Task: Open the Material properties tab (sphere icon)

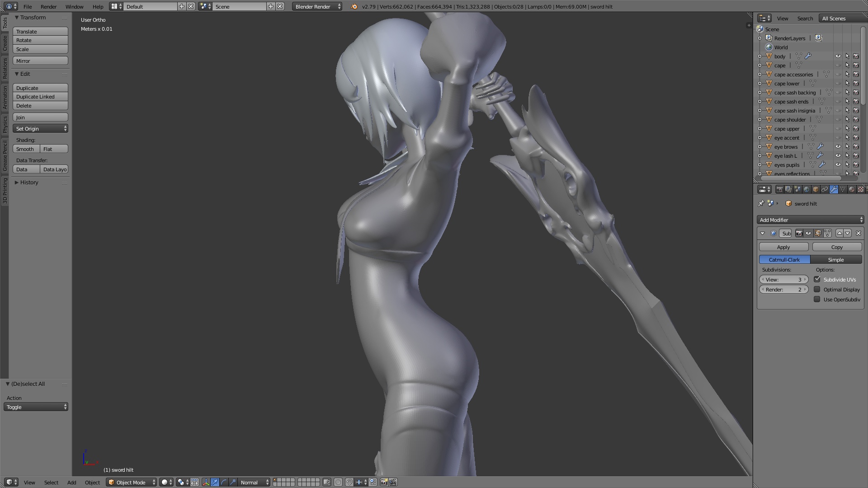Action: [x=852, y=189]
